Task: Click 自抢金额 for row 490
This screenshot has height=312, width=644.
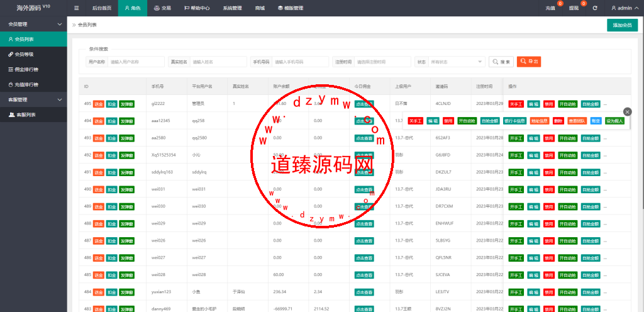Action: point(591,190)
